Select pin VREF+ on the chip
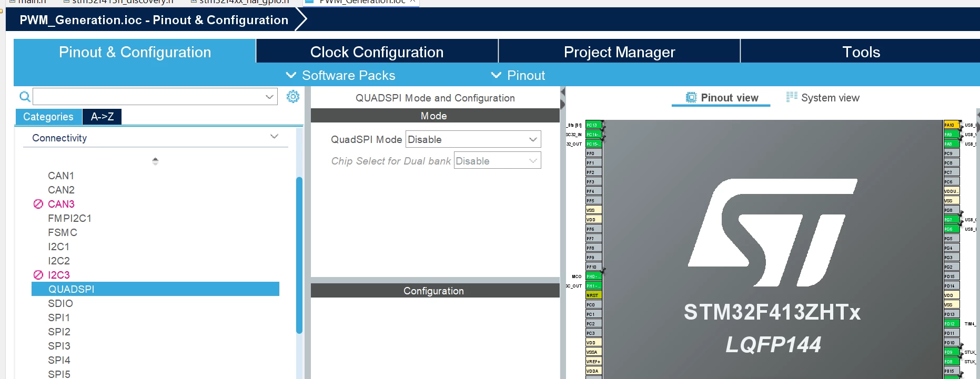Viewport: 980px width, 379px height. (593, 362)
